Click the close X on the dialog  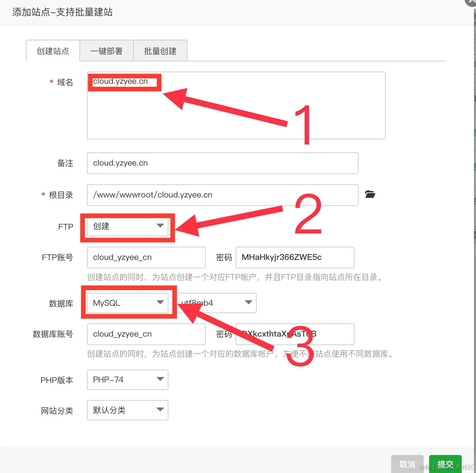pos(471,3)
